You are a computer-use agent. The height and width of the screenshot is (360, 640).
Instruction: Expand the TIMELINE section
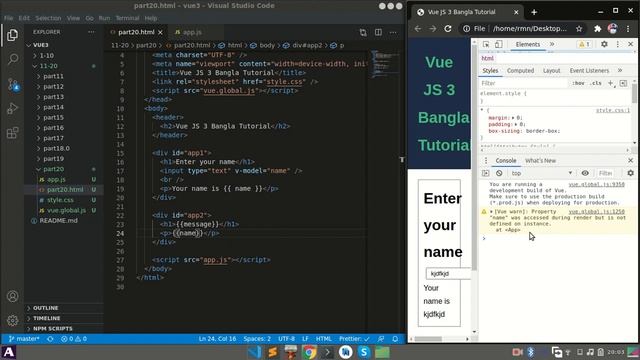[46, 318]
